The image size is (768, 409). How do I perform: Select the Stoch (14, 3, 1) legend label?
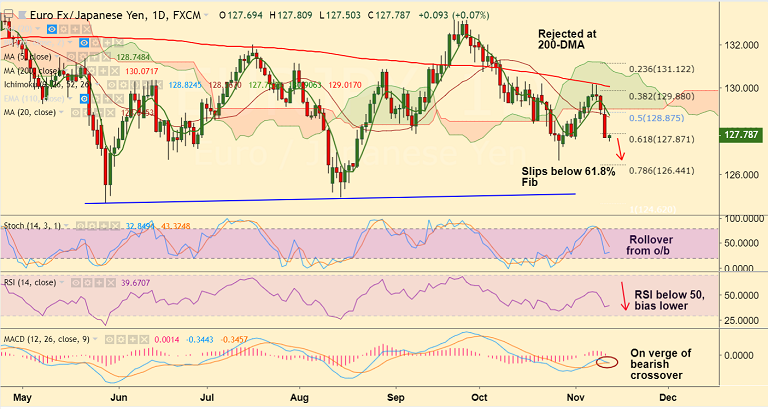click(x=32, y=226)
